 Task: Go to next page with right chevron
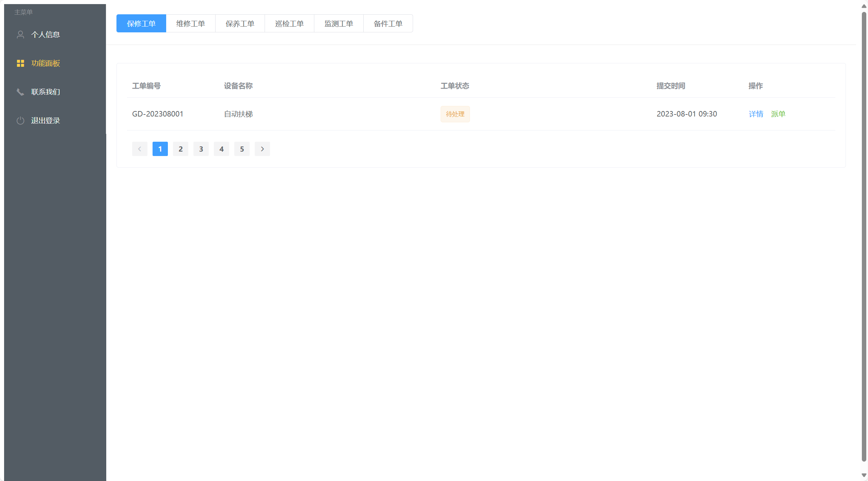coord(262,149)
